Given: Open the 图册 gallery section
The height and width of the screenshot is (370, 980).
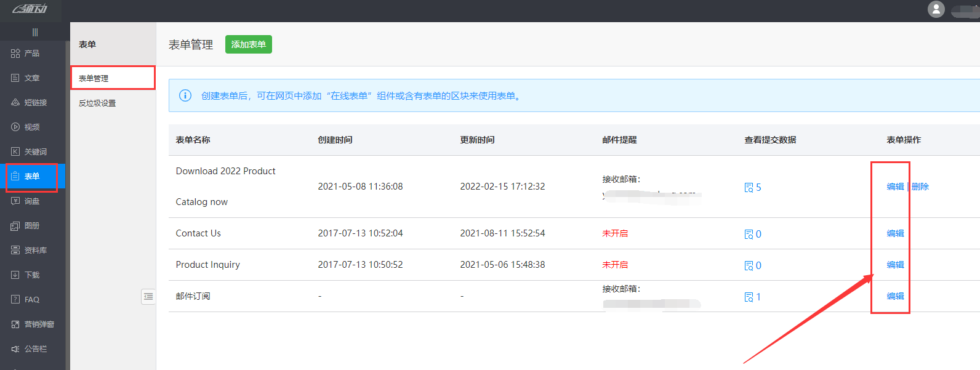Looking at the screenshot, I should pos(15,226).
